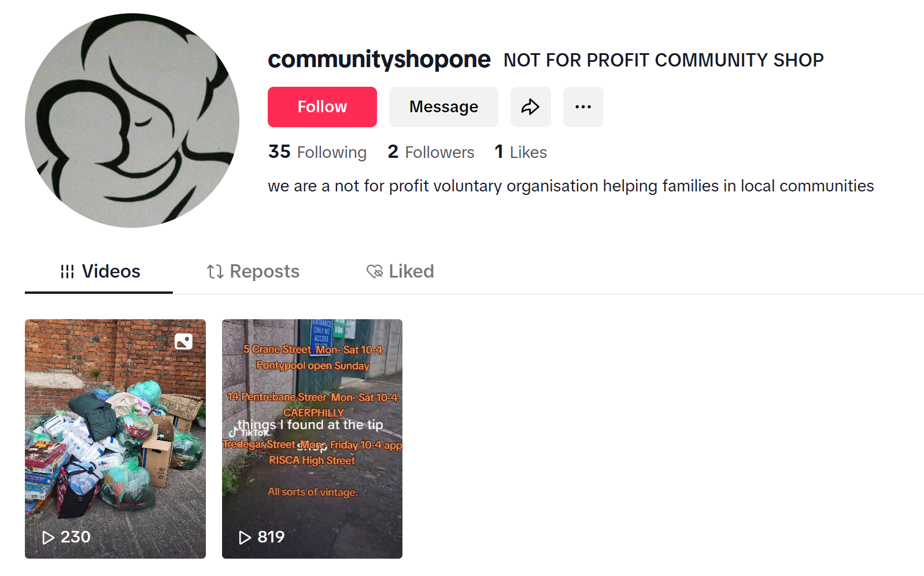924x576 pixels.
Task: Click the Liked heart icon
Action: coord(375,271)
